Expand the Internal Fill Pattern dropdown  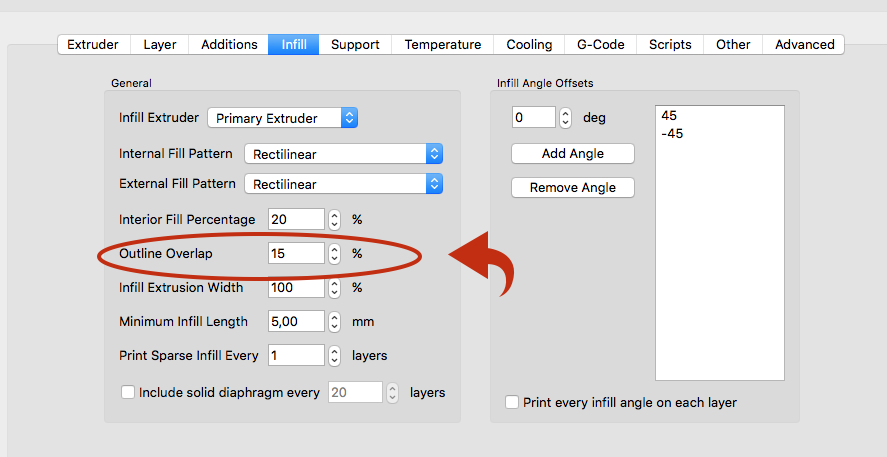(343, 154)
